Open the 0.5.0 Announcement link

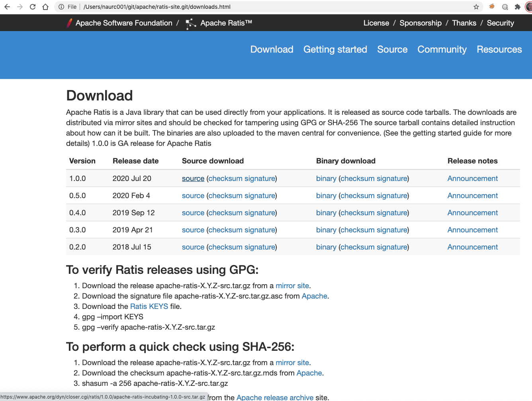coord(473,196)
